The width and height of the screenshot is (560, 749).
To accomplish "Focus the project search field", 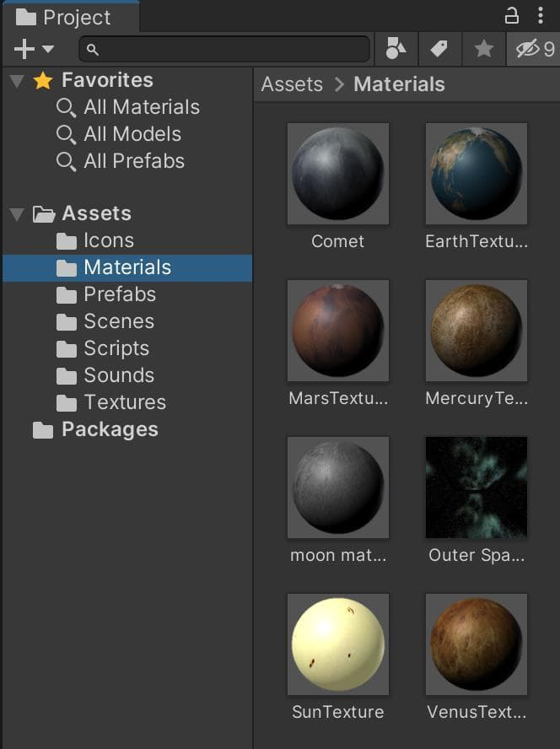I will click(x=224, y=49).
